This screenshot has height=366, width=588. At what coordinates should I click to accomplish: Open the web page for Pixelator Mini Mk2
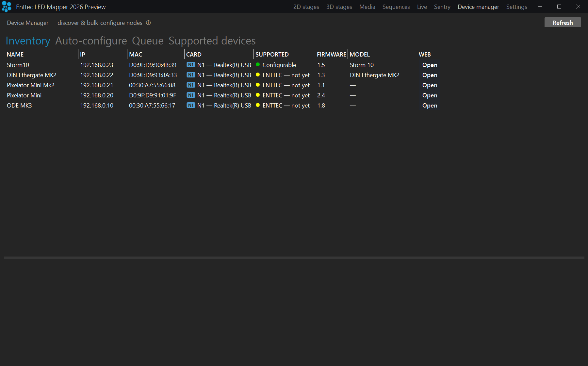coord(430,85)
